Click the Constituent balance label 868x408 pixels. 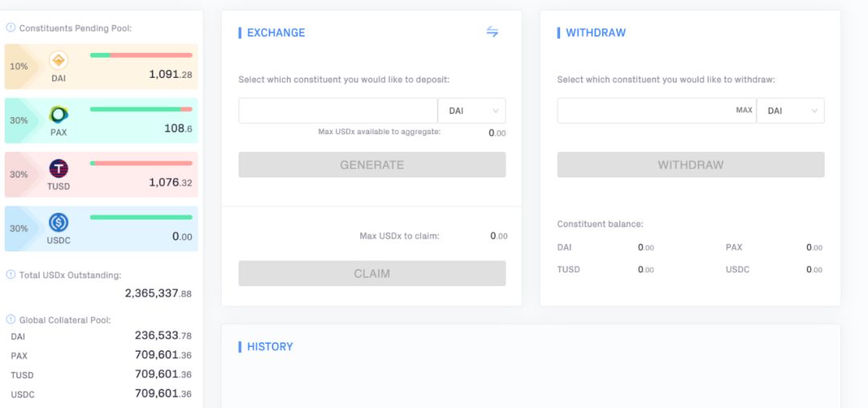click(x=600, y=224)
